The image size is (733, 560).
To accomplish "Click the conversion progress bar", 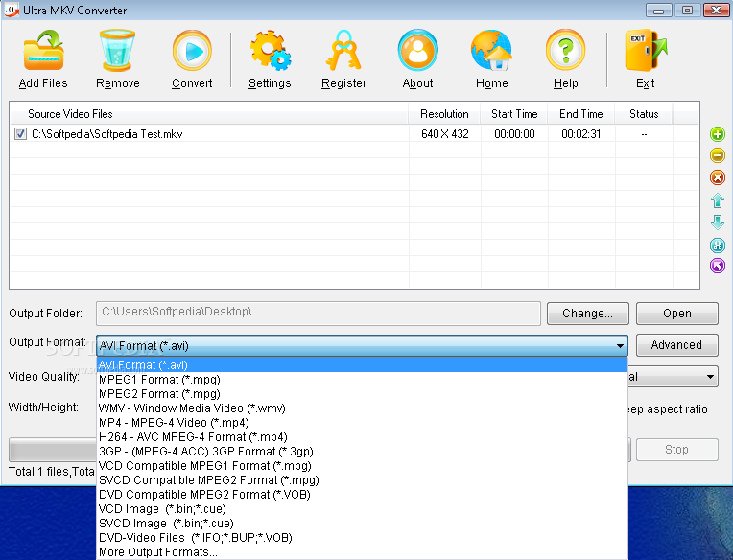I will 53,450.
